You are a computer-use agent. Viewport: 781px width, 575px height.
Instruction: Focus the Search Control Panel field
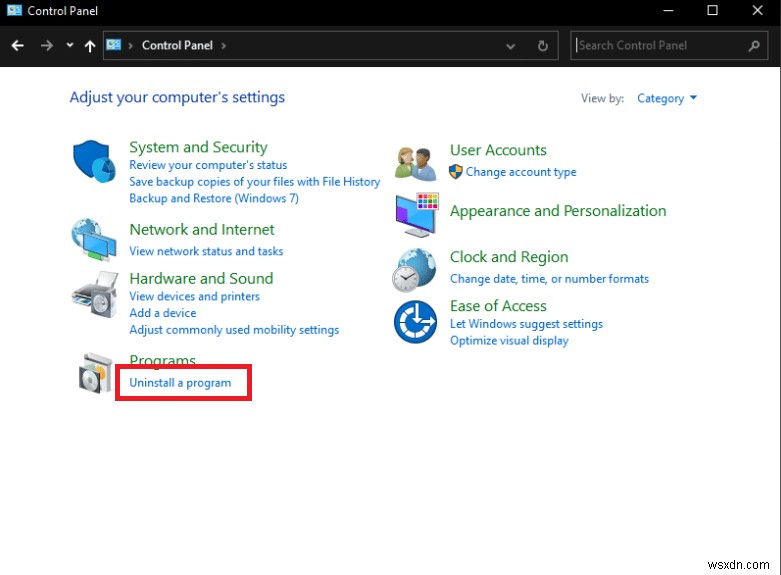(x=660, y=46)
